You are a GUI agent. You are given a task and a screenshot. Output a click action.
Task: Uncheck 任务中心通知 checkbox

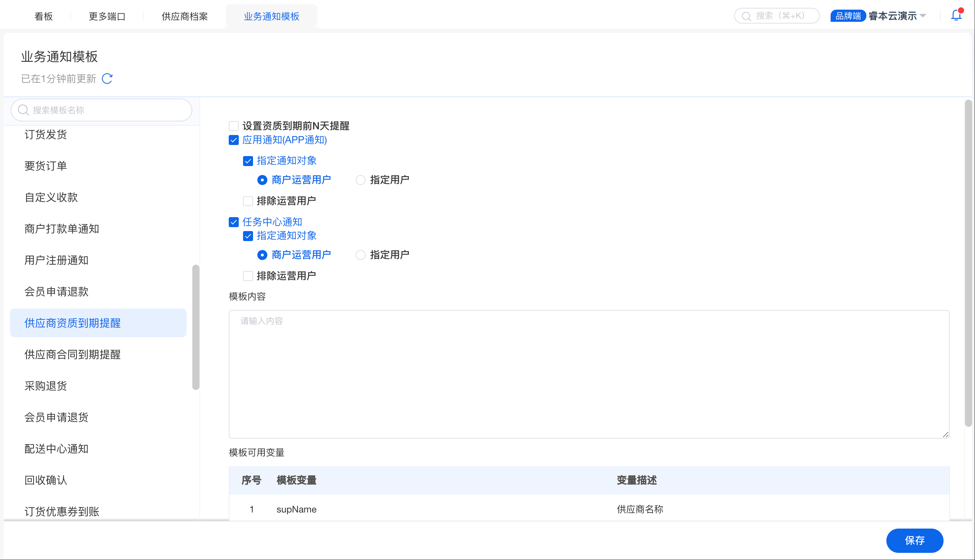[x=233, y=222]
